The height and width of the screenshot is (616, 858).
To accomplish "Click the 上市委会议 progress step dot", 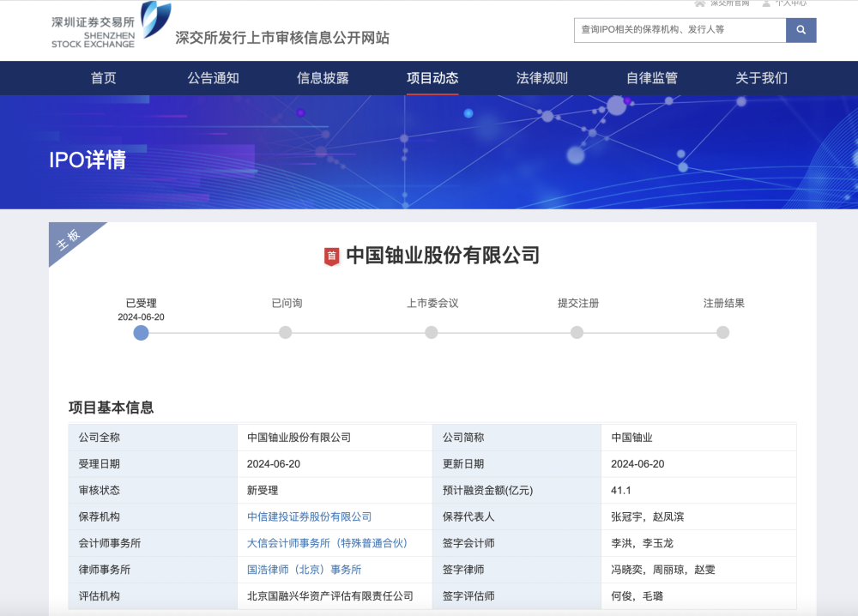I will 432,333.
